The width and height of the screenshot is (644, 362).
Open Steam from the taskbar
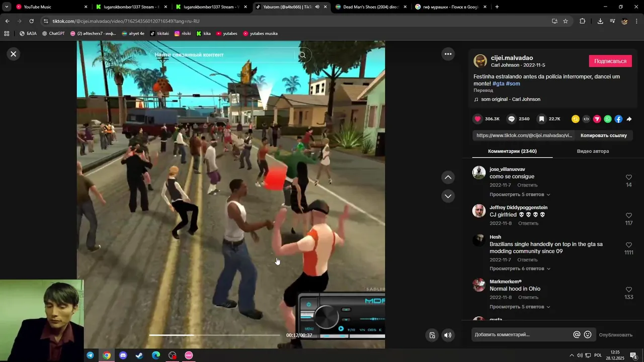coord(139,355)
